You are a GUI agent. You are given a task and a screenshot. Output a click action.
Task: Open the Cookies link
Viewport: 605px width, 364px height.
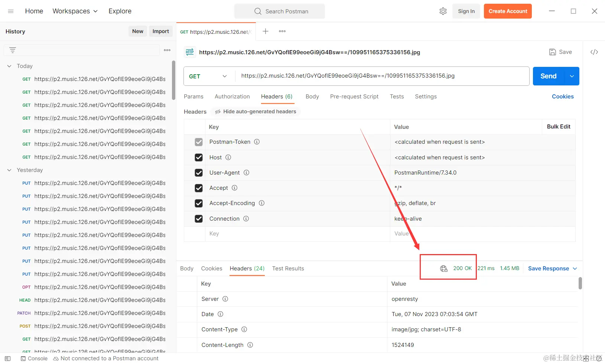[563, 97]
